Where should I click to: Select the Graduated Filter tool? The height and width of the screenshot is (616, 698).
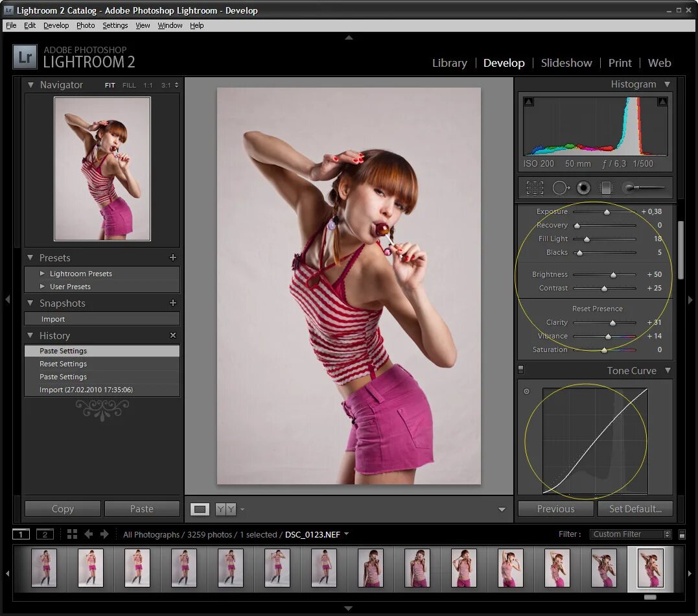point(606,188)
